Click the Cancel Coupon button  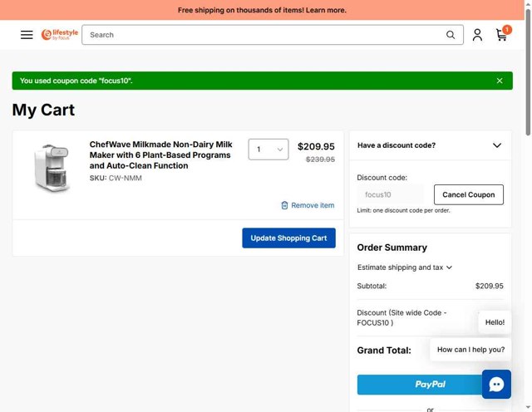tap(469, 194)
